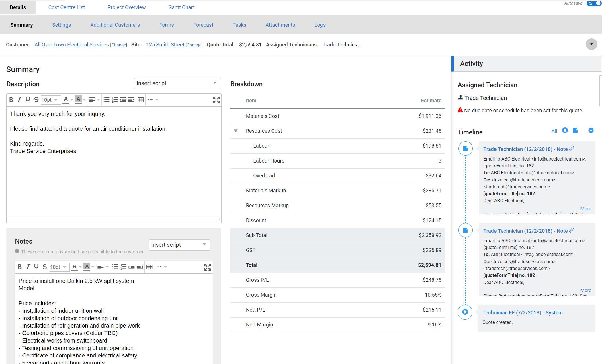Expand the Description editor to fullscreen
Viewport: 602px width, 364px height.
pyautogui.click(x=216, y=100)
